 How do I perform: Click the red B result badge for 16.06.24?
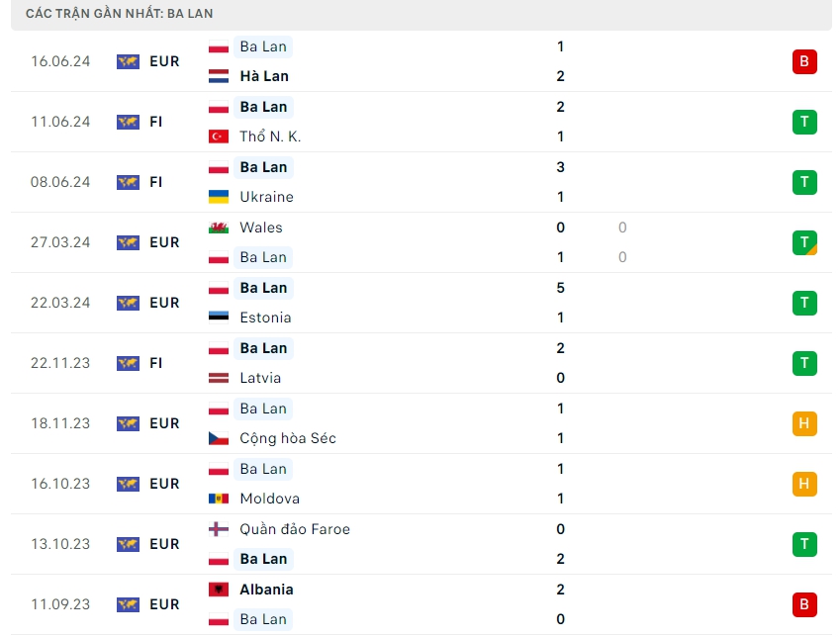tap(804, 61)
